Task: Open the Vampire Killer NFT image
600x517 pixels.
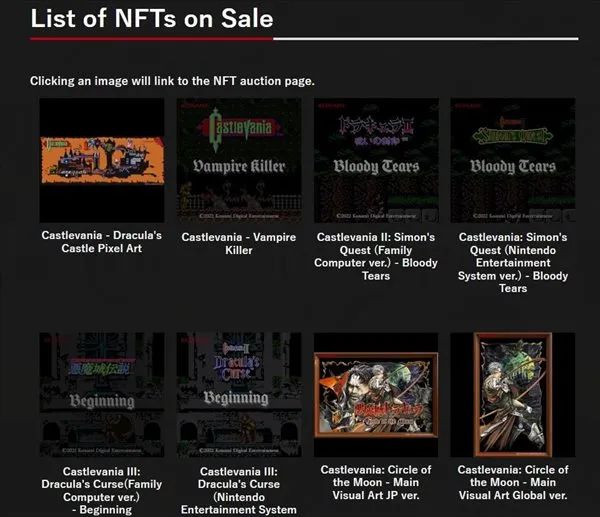Action: pyautogui.click(x=239, y=160)
